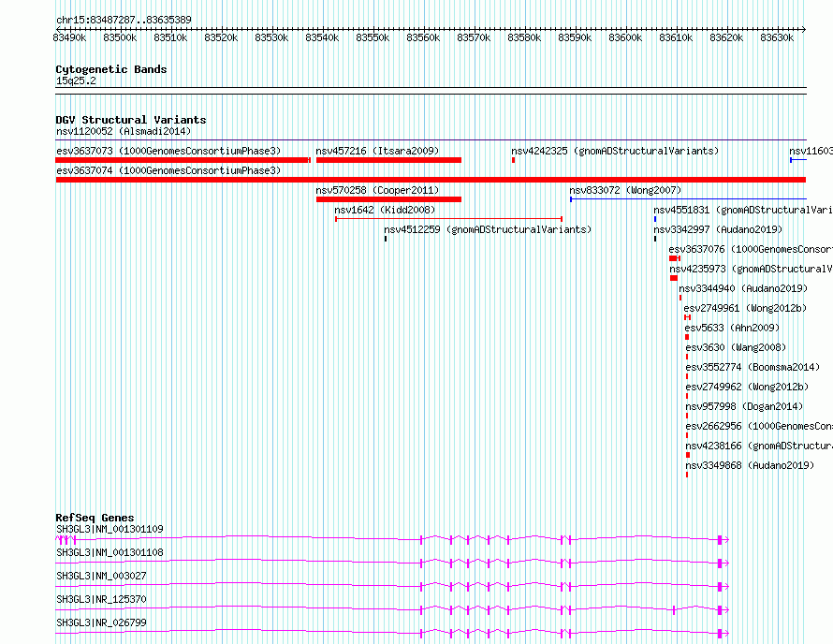Image resolution: width=833 pixels, height=644 pixels.
Task: Open variant nsv4512259 gnomAD label
Action: point(488,229)
